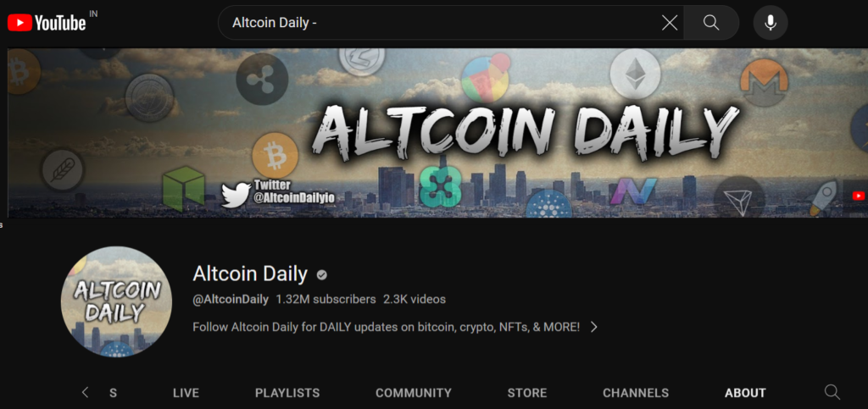Screen dimensions: 868x409
Task: Open the search-in-channel magnifier icon
Action: point(832,392)
